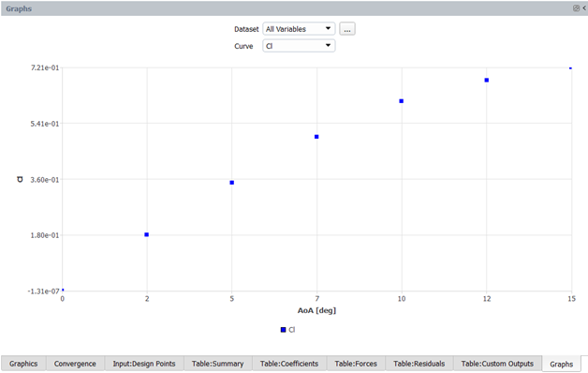Select the Graphs tab
Screen dimensions: 588x373
pyautogui.click(x=562, y=364)
